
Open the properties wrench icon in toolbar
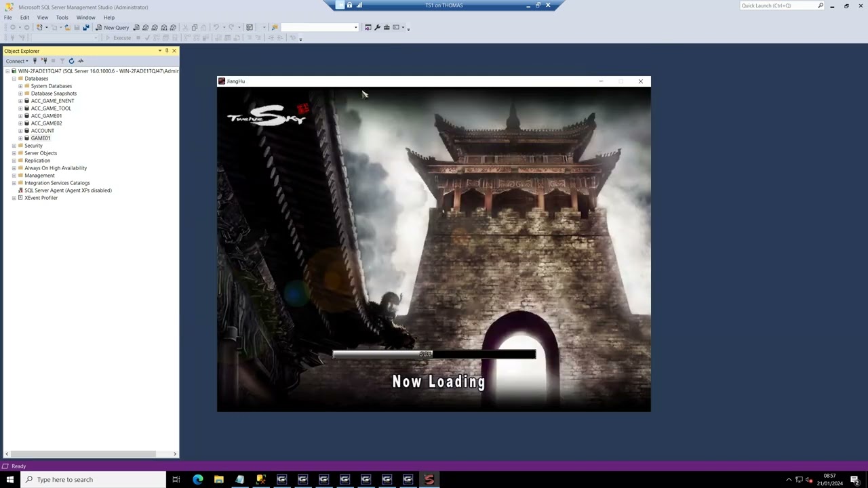(x=377, y=28)
